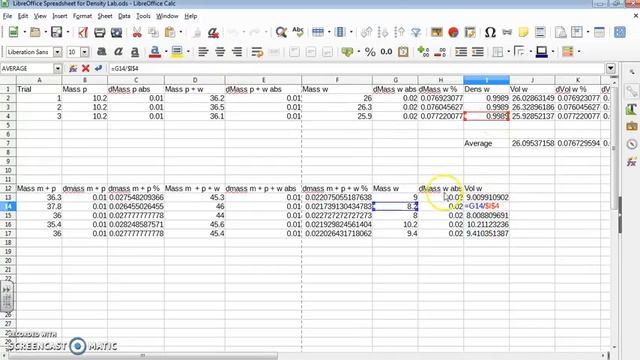Click Sort Ascending icon

(383, 32)
